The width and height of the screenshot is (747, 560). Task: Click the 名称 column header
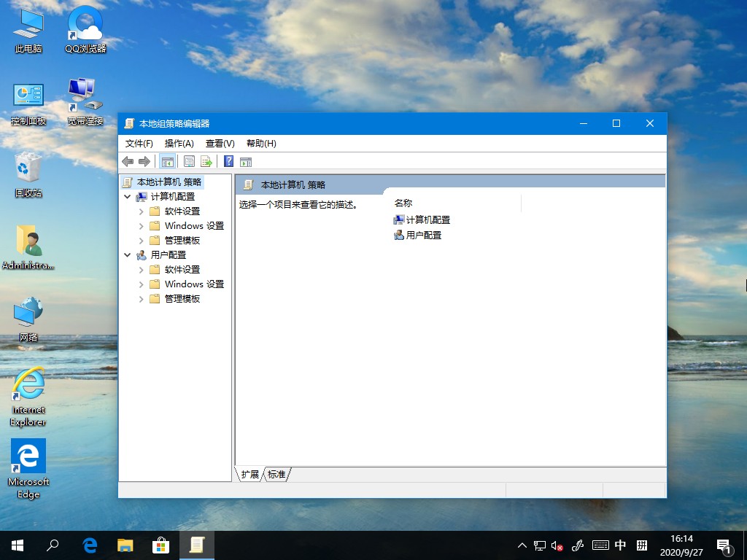click(x=402, y=203)
